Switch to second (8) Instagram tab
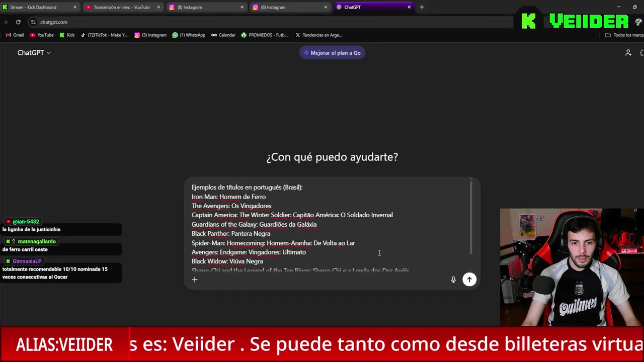The width and height of the screenshot is (644, 362). tap(290, 7)
